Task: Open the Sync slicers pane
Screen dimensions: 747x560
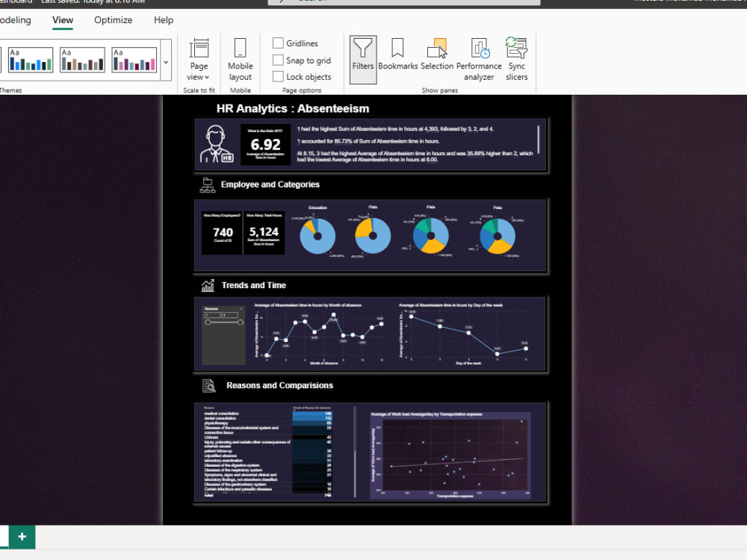Action: (x=516, y=60)
